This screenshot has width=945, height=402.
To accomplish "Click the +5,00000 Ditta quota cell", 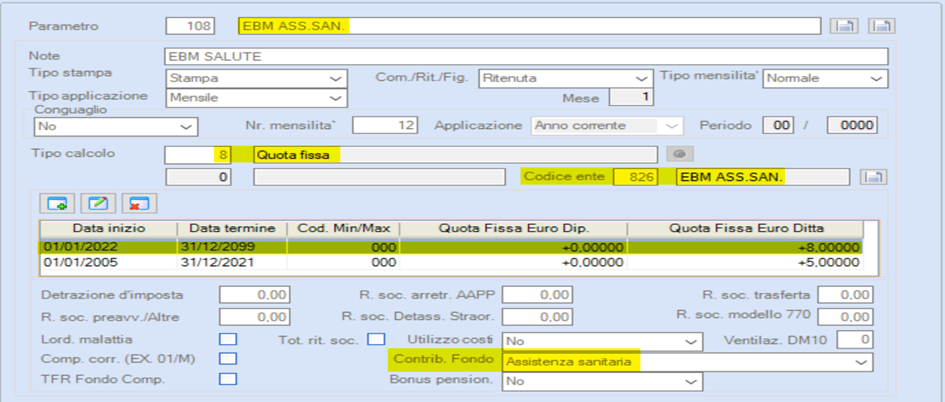I will tap(745, 262).
